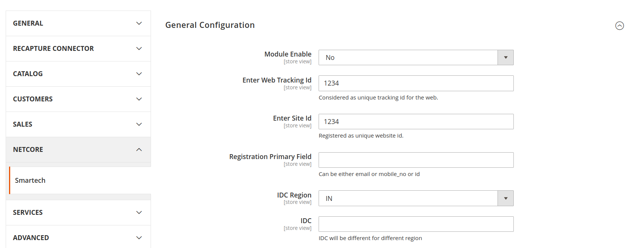Click the CATALOG section chevron icon
This screenshot has height=248, width=644.
tap(139, 74)
